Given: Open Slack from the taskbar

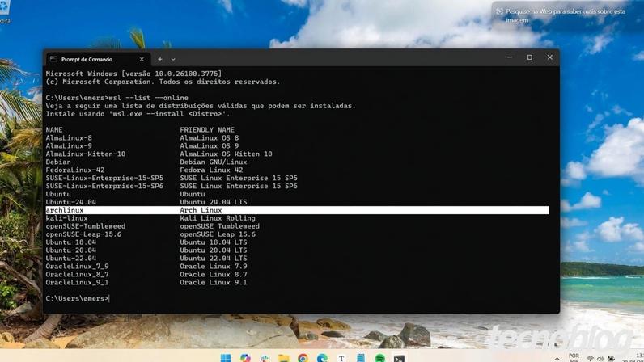Looking at the screenshot, I should [x=265, y=358].
